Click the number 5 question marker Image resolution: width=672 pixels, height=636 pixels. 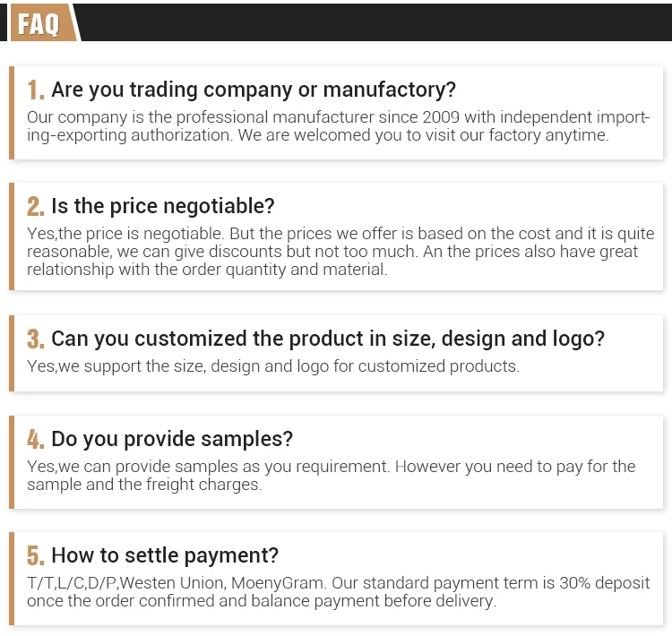[x=36, y=555]
